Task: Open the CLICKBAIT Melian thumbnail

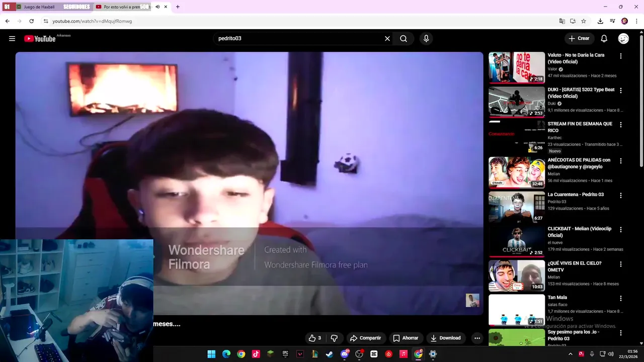Action: point(517,241)
